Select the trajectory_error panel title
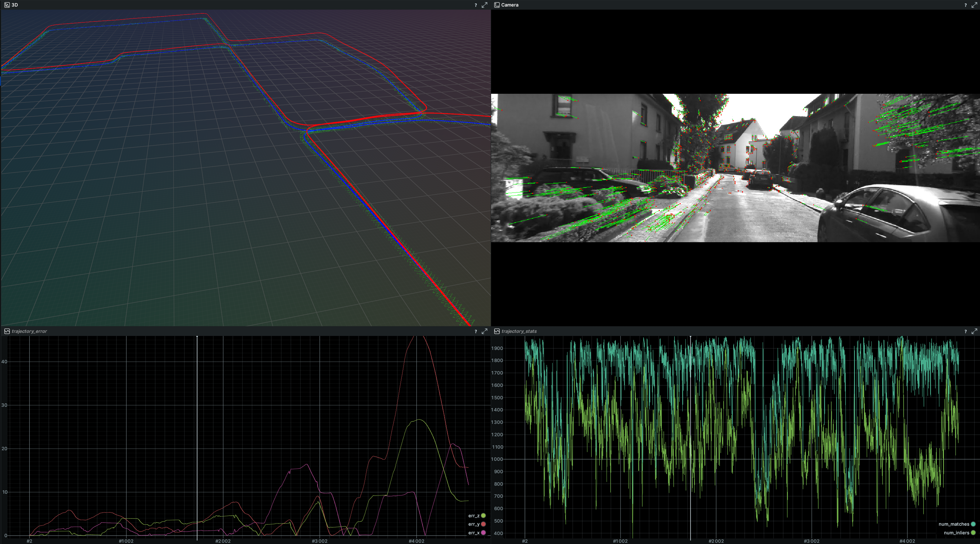Screen dimensions: 980x544 pyautogui.click(x=29, y=331)
